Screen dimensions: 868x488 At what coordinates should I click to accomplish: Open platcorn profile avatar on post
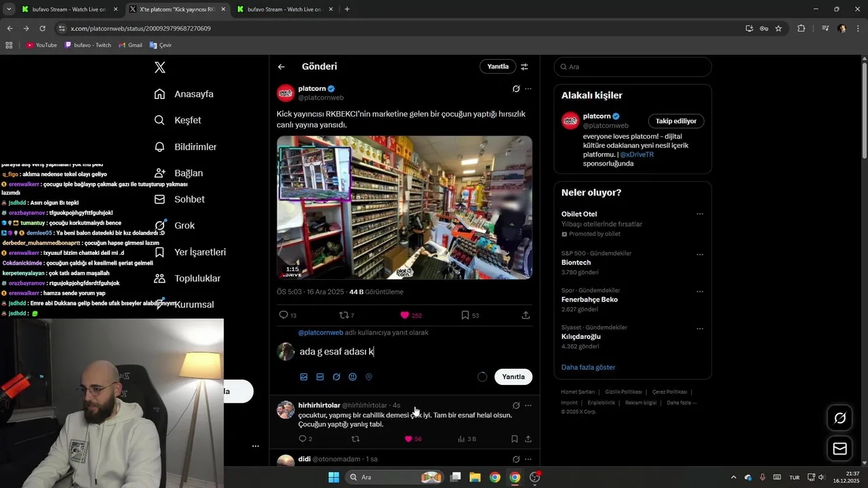[x=285, y=93]
